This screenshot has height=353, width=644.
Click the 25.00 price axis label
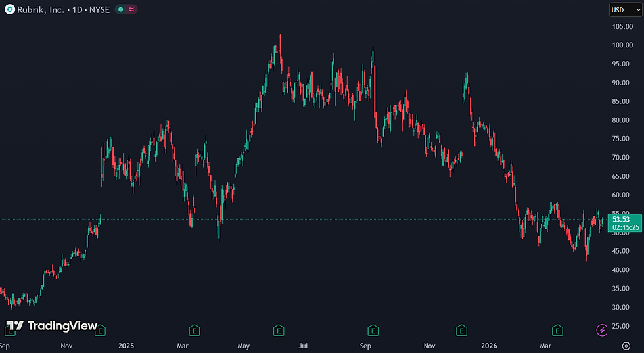[620, 326]
